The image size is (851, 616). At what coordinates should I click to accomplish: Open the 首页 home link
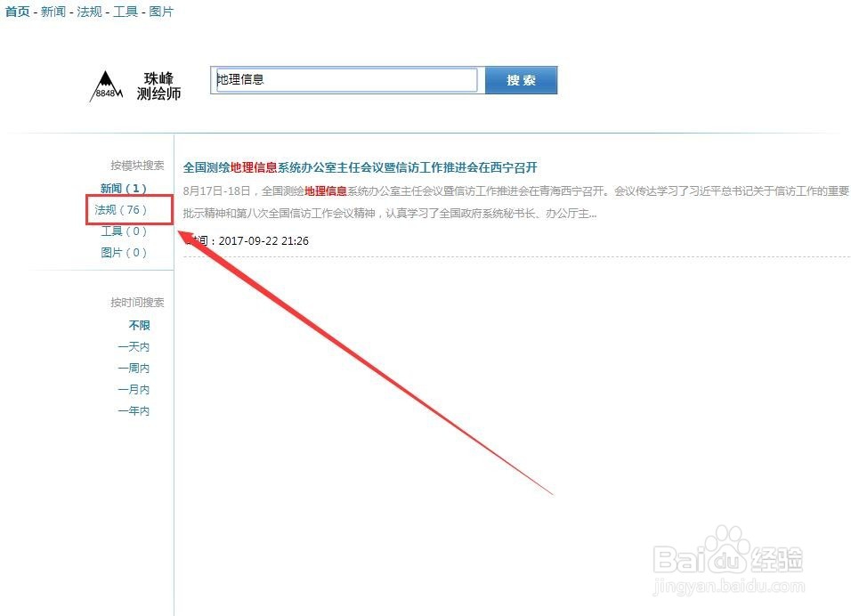(16, 12)
